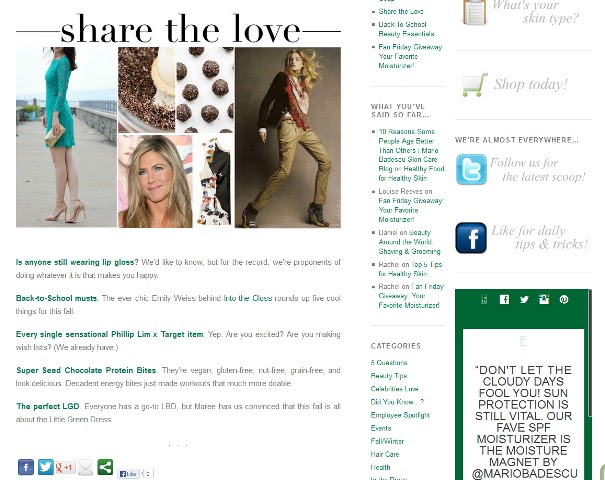This screenshot has height=480, width=605.
Task: Open the green share icon
Action: click(x=105, y=467)
